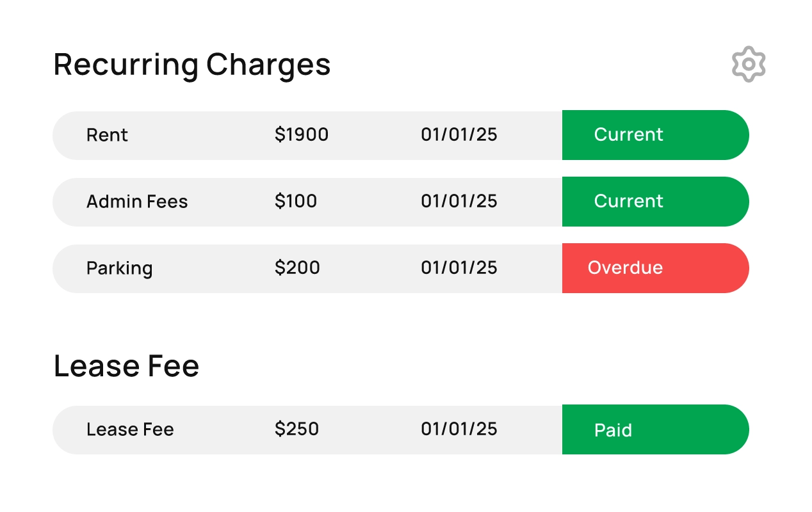Click the green Current status for Rent
This screenshot has height=512, width=812.
click(x=629, y=135)
